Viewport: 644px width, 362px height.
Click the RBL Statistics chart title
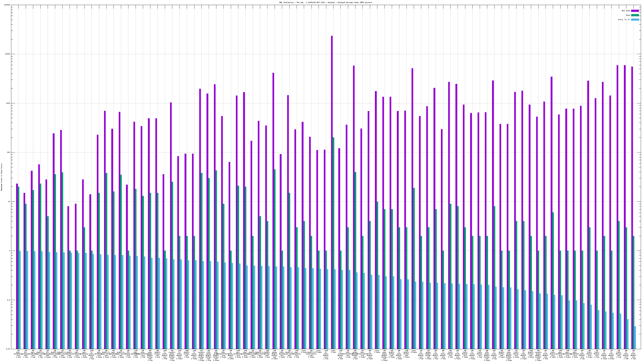(x=325, y=2)
